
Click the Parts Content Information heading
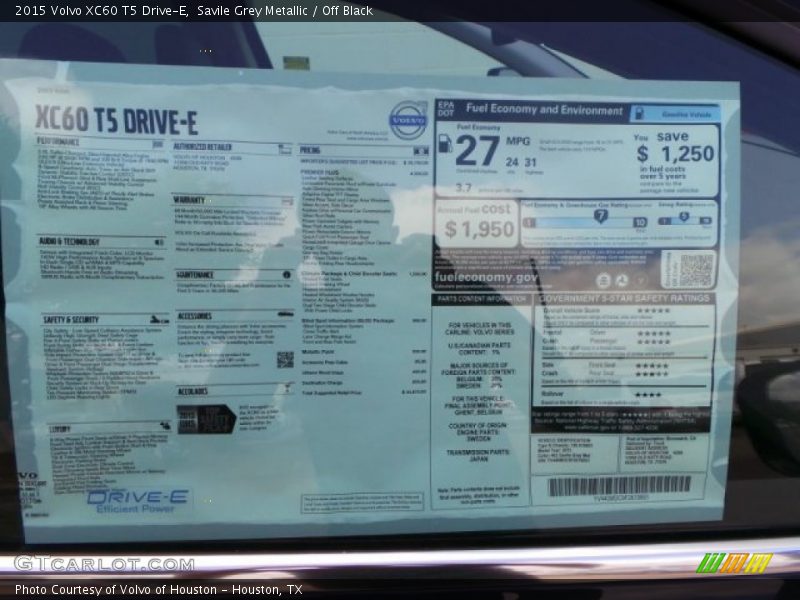(482, 299)
